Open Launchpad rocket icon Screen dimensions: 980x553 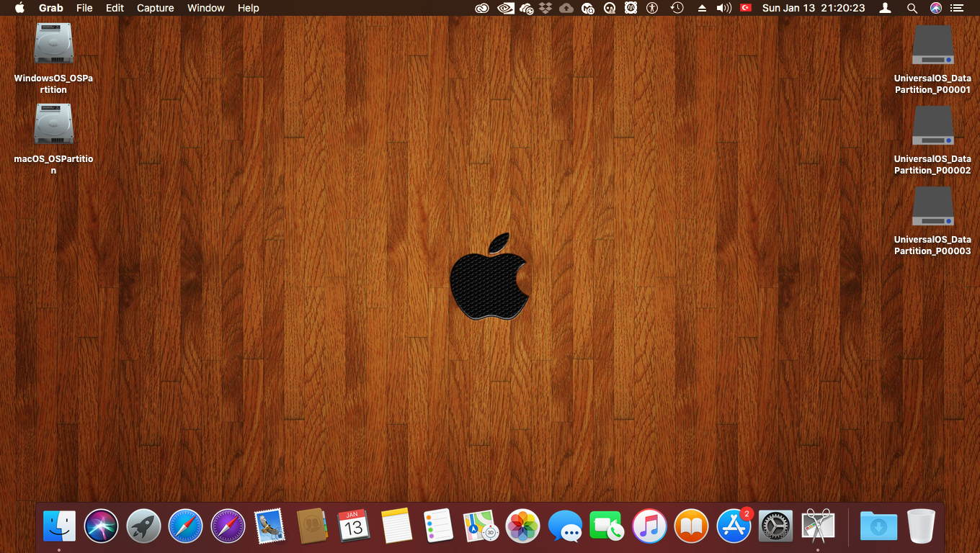(x=143, y=526)
